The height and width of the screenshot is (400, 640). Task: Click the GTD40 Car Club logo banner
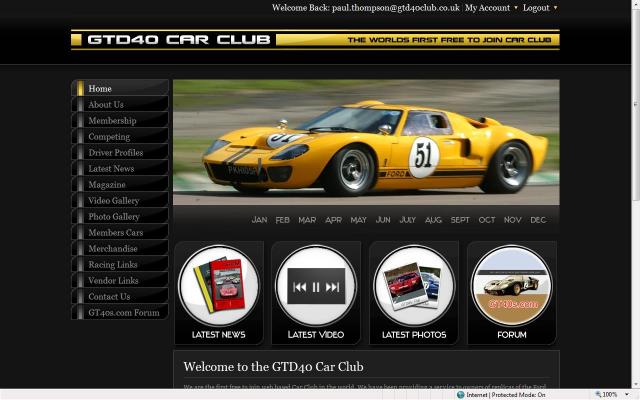coord(315,40)
